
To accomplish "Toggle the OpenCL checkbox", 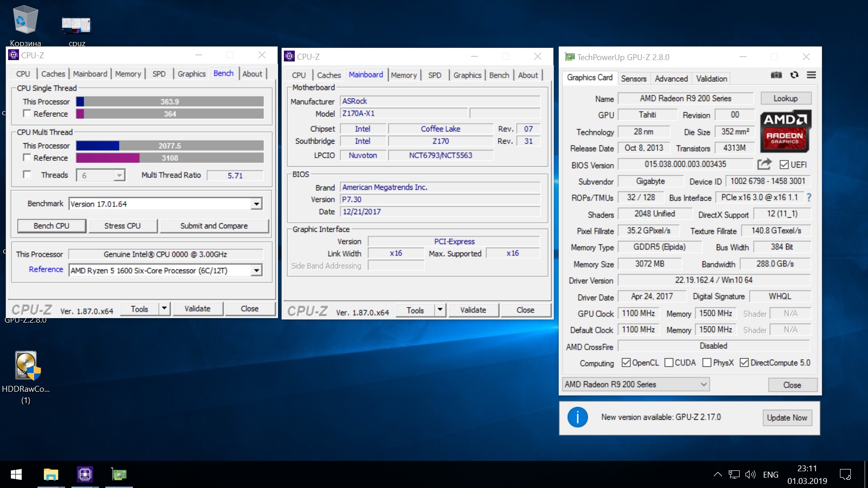I will (x=626, y=362).
